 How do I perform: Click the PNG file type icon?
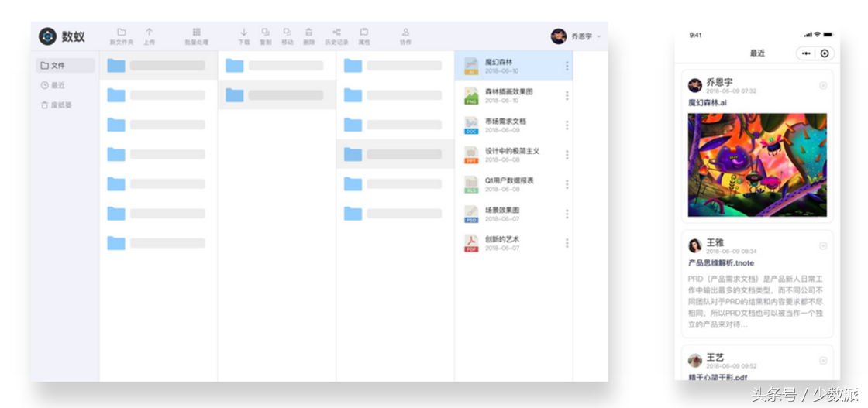coord(471,96)
